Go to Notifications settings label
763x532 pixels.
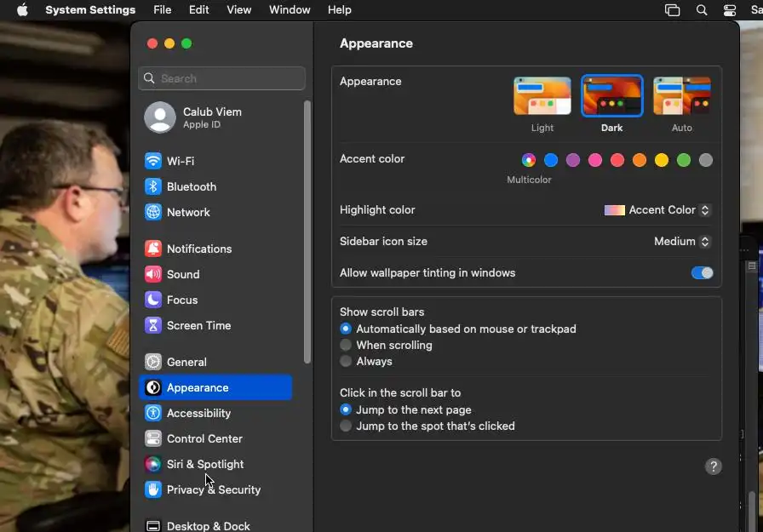coord(199,249)
